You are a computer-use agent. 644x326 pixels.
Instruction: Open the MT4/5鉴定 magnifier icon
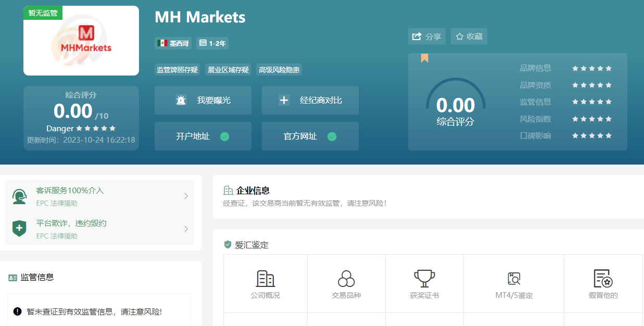coord(514,279)
